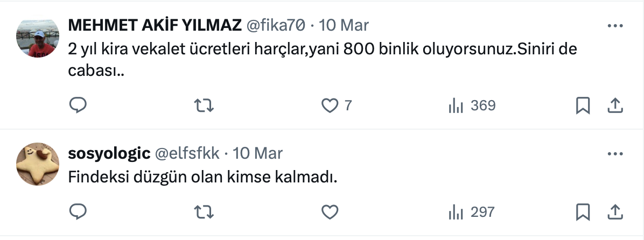Retweet the post by @fika70
Image resolution: width=644 pixels, height=240 pixels.
pos(204,106)
